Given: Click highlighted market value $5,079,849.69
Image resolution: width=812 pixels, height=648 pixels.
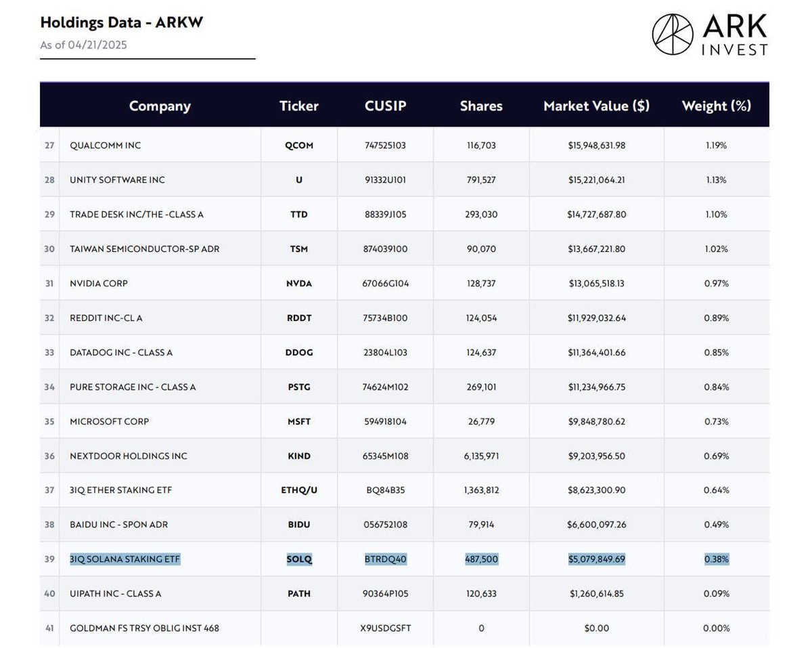Looking at the screenshot, I should coord(596,559).
